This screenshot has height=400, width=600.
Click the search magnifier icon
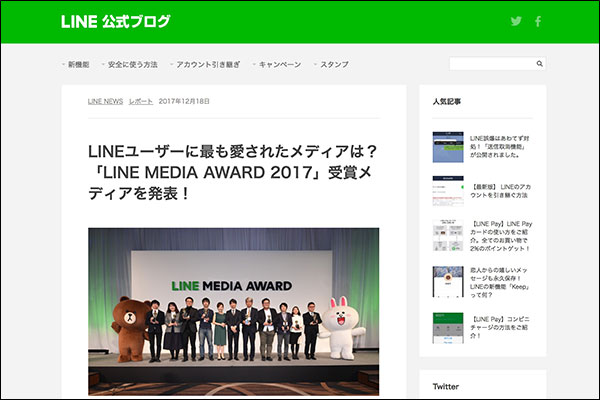click(x=540, y=64)
